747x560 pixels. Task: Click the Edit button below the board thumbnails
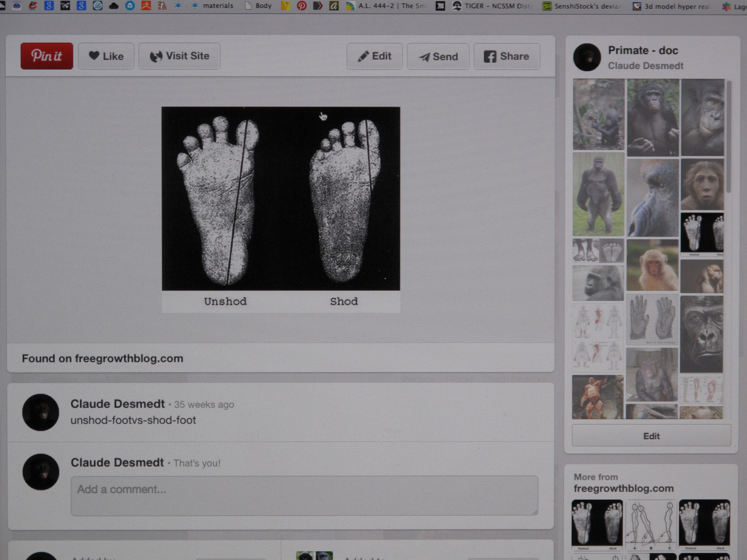[651, 436]
